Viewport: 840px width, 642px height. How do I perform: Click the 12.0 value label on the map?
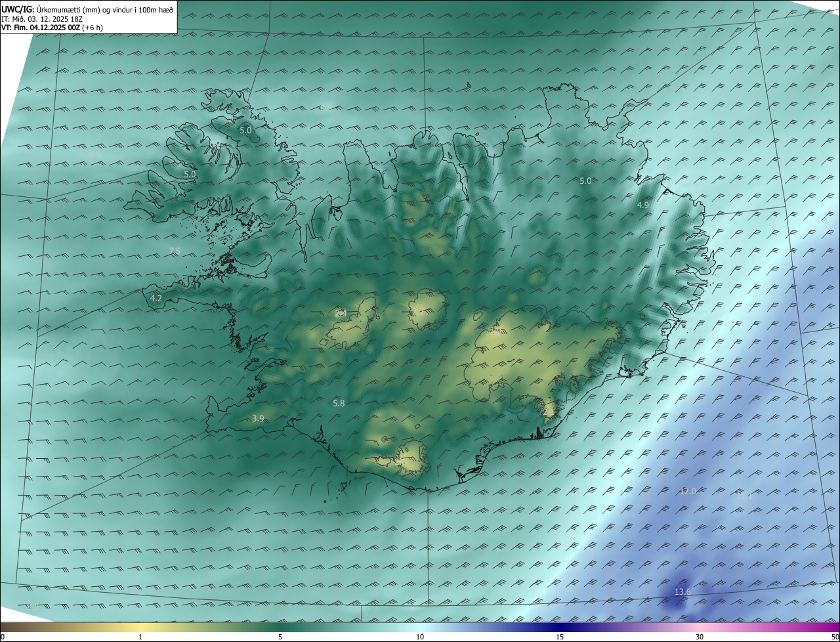click(688, 491)
